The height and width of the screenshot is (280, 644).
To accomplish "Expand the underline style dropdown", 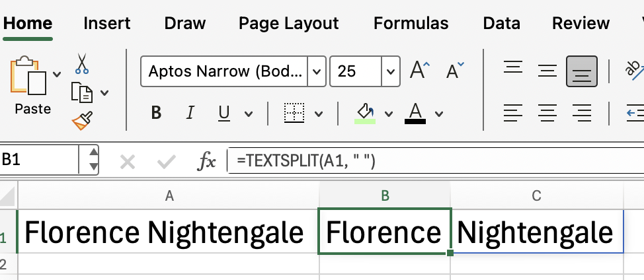I will [x=249, y=114].
